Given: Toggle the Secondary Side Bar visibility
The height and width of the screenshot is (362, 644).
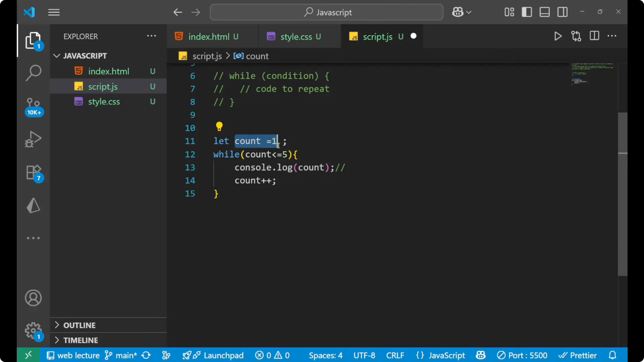Looking at the screenshot, I should pos(562,12).
